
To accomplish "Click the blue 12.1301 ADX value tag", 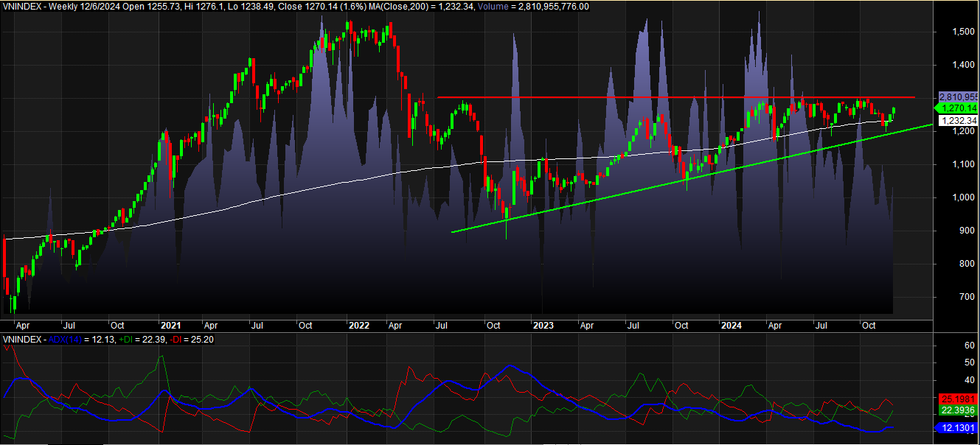I will tap(957, 427).
